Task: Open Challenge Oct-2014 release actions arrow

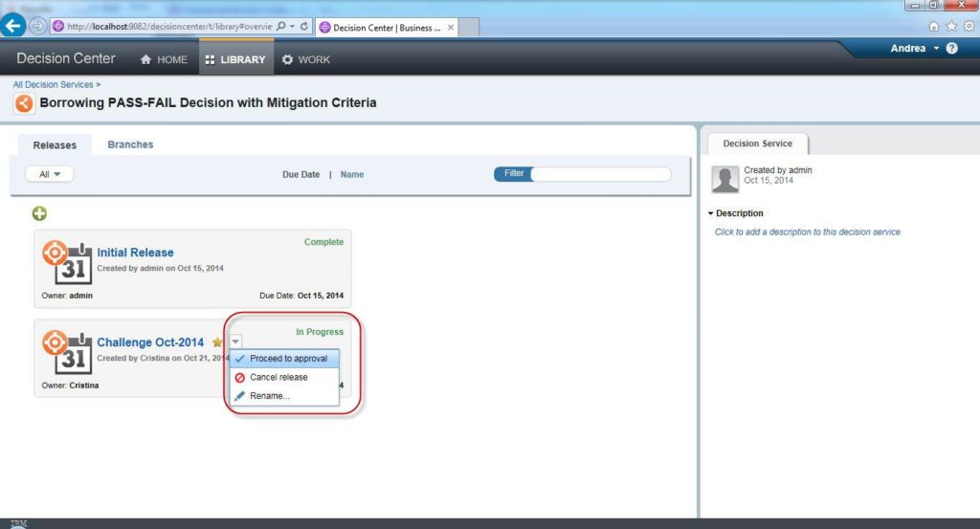Action: coord(235,342)
